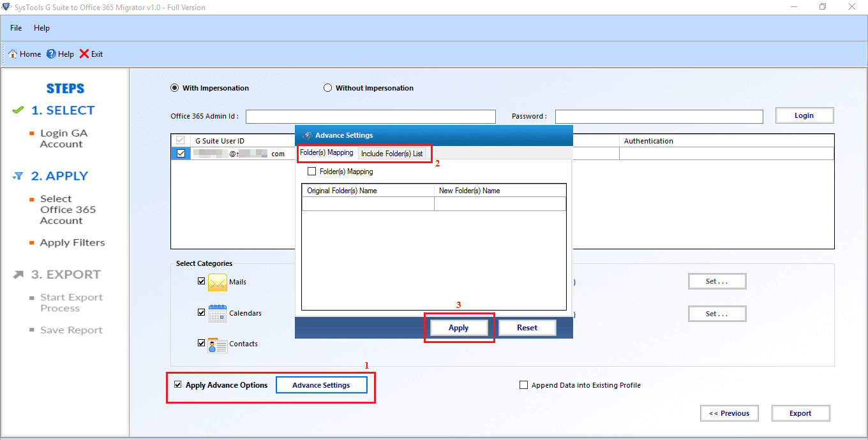This screenshot has height=440, width=868.
Task: Focus the Password input field
Action: (659, 117)
